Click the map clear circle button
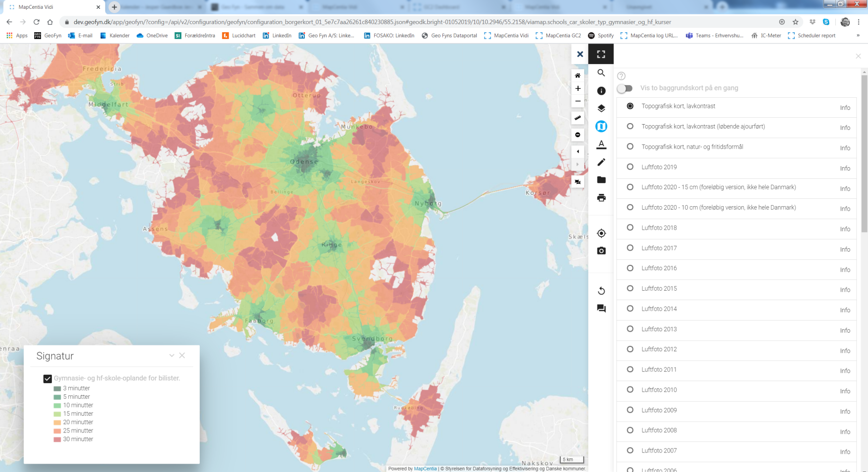Screen dimensions: 868x472 [578, 135]
